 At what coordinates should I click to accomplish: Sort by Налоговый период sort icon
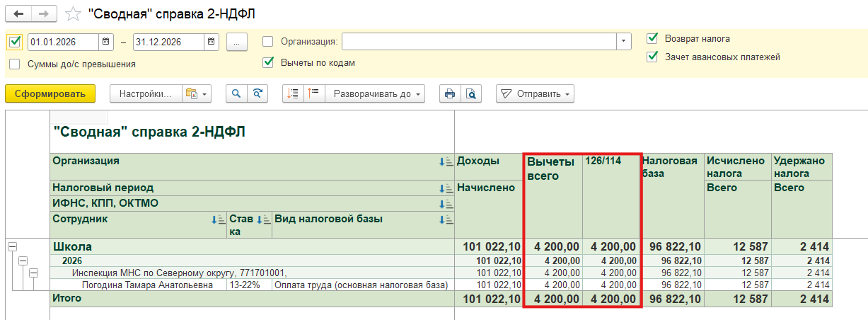(446, 188)
